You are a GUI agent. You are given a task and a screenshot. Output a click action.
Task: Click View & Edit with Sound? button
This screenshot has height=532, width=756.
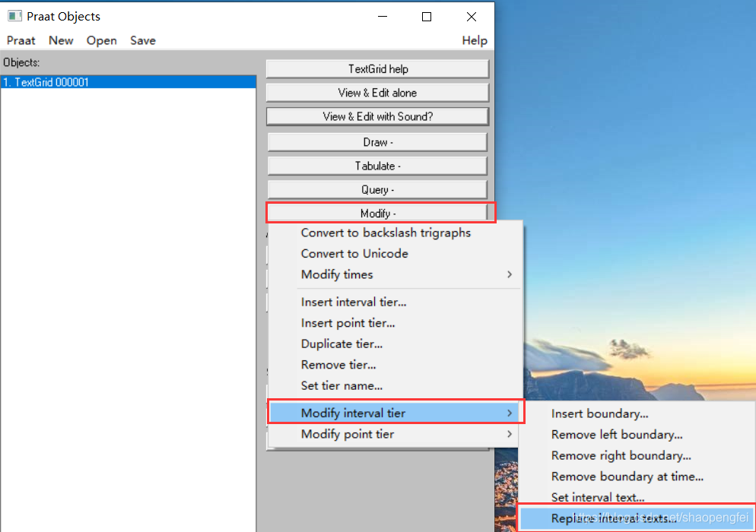(x=377, y=116)
